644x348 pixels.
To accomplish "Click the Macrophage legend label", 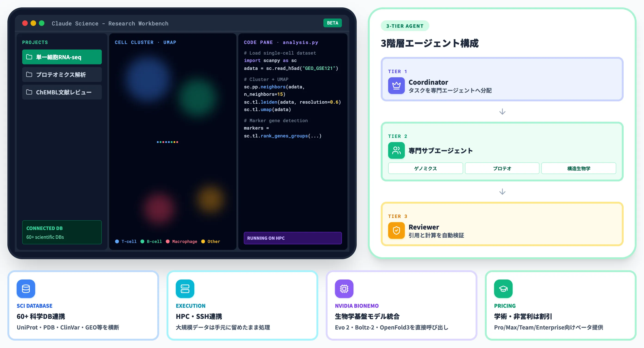I will [x=185, y=242].
